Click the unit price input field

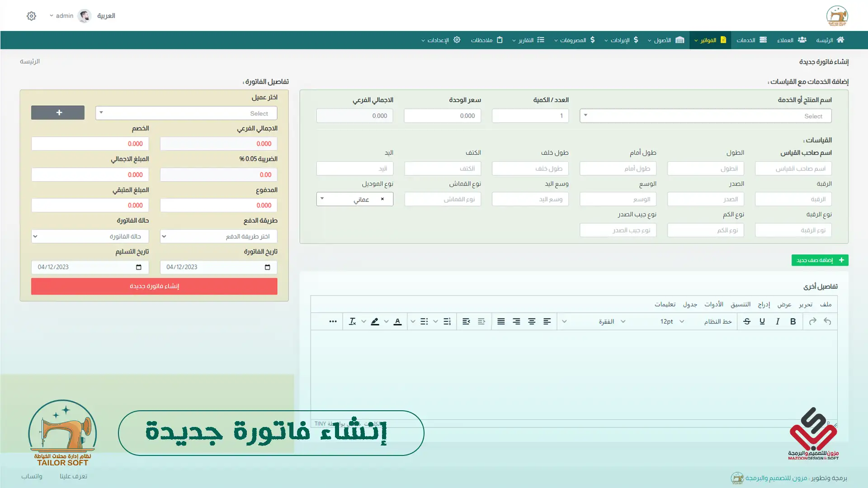(x=442, y=116)
